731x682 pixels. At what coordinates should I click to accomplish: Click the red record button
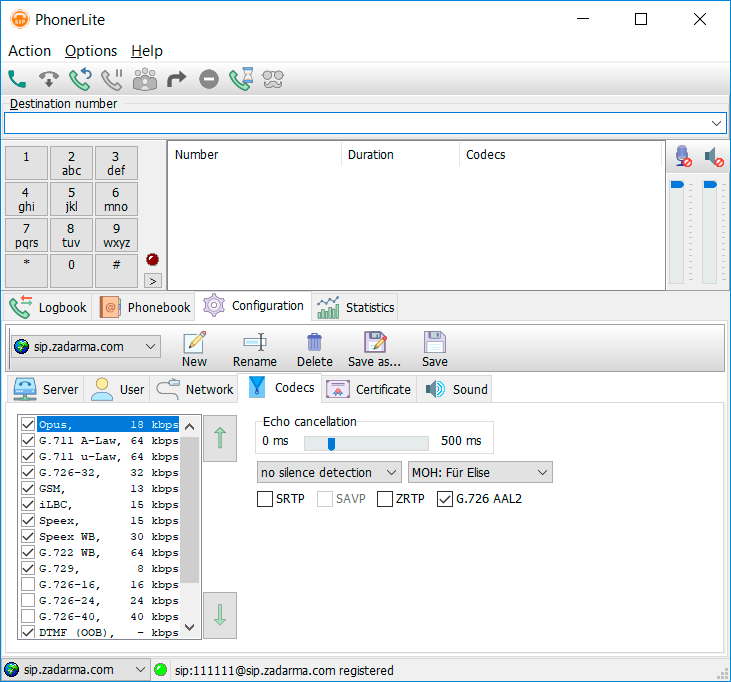[152, 259]
